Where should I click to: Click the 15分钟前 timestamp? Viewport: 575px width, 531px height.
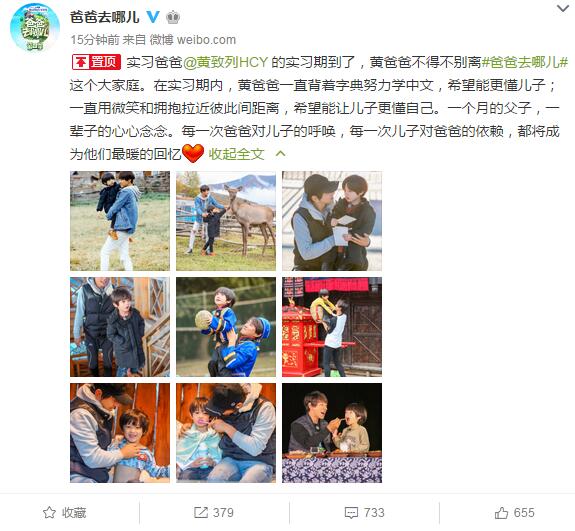95,40
